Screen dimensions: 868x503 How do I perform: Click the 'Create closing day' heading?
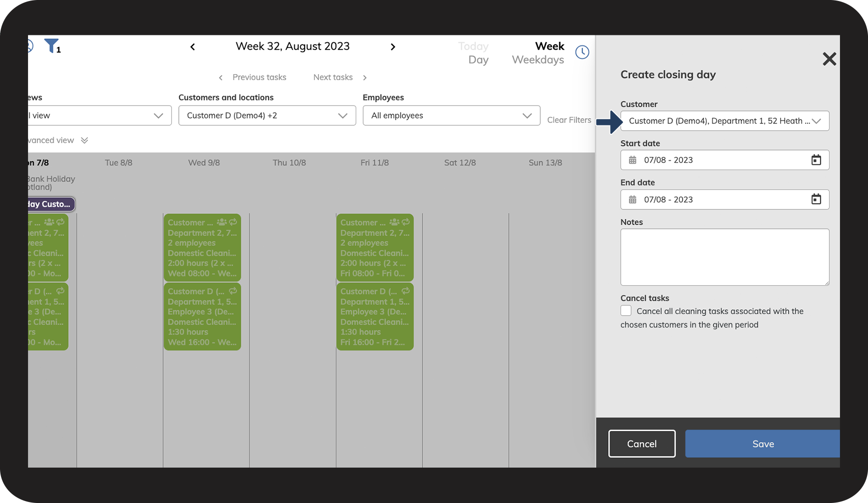tap(668, 75)
